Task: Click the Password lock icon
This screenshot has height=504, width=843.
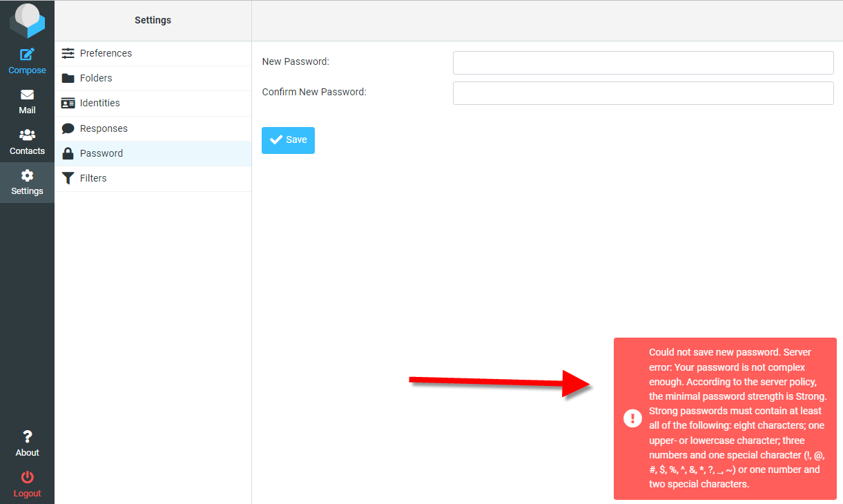Action: pos(68,153)
